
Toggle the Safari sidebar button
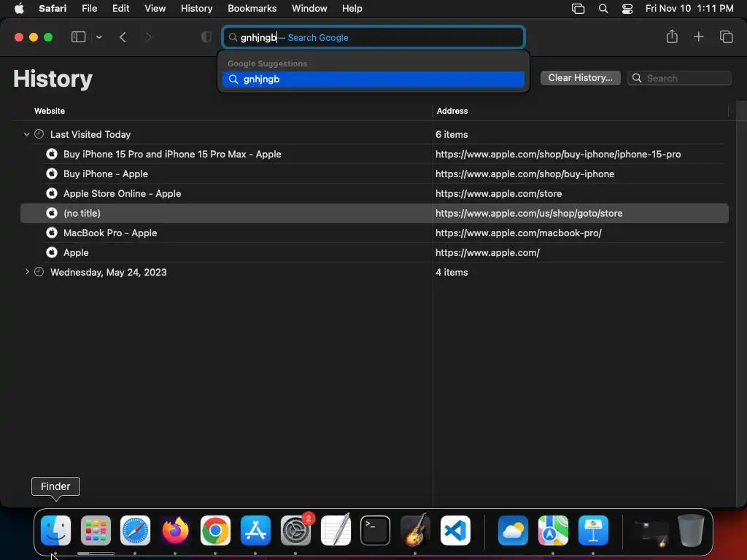click(x=78, y=37)
